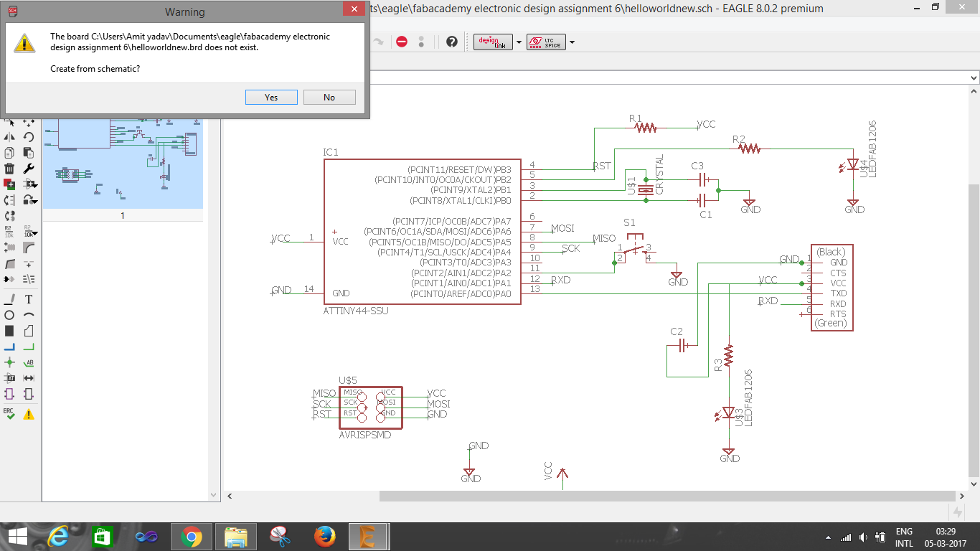Open Google Chrome from taskbar
The width and height of the screenshot is (980, 551).
191,537
